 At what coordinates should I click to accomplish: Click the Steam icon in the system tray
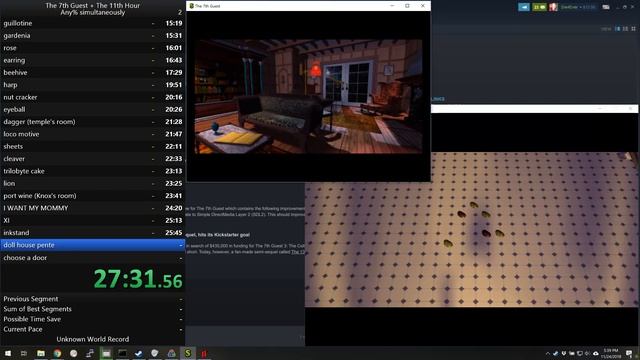pyautogui.click(x=556, y=353)
